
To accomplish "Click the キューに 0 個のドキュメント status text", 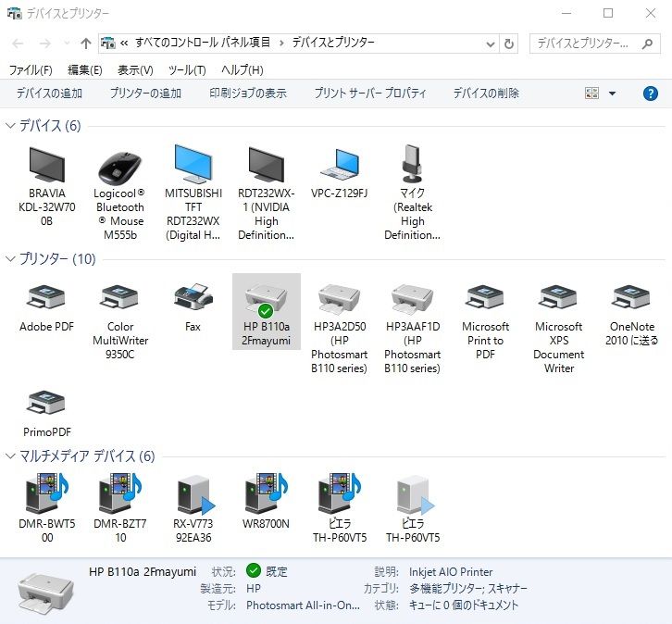I will pos(464,605).
